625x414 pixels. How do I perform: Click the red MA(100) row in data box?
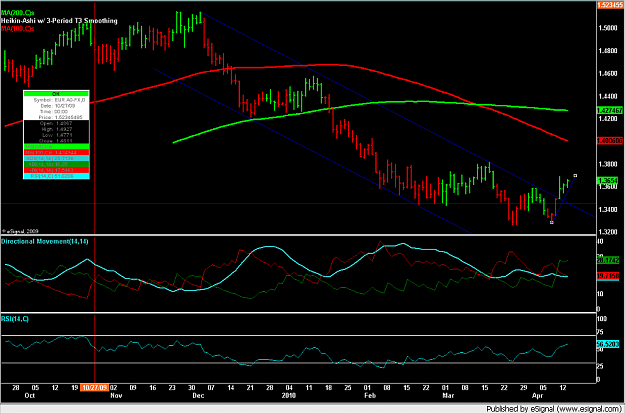(x=56, y=153)
